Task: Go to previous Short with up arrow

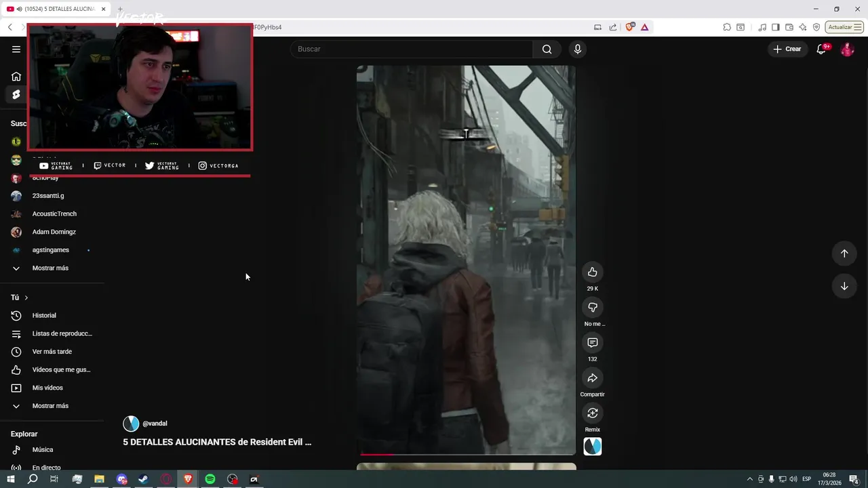Action: pos(844,253)
